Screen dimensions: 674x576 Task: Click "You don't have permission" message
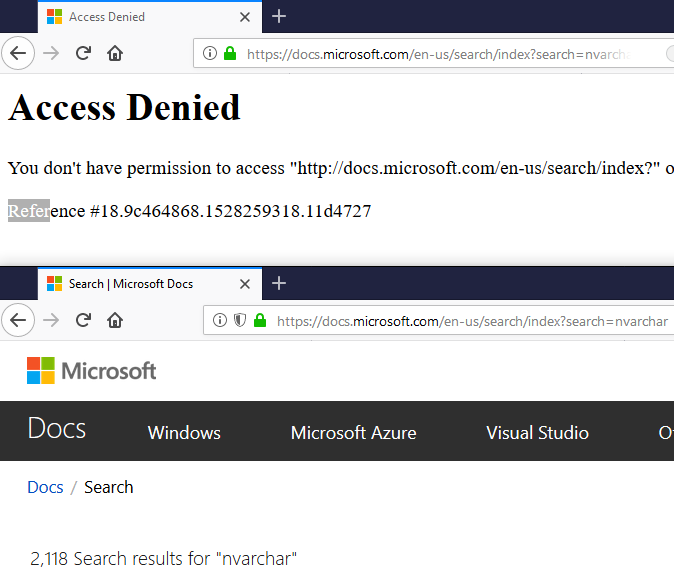[340, 168]
